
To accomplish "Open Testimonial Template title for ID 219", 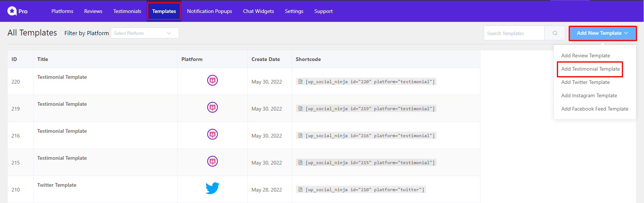I will pyautogui.click(x=62, y=104).
